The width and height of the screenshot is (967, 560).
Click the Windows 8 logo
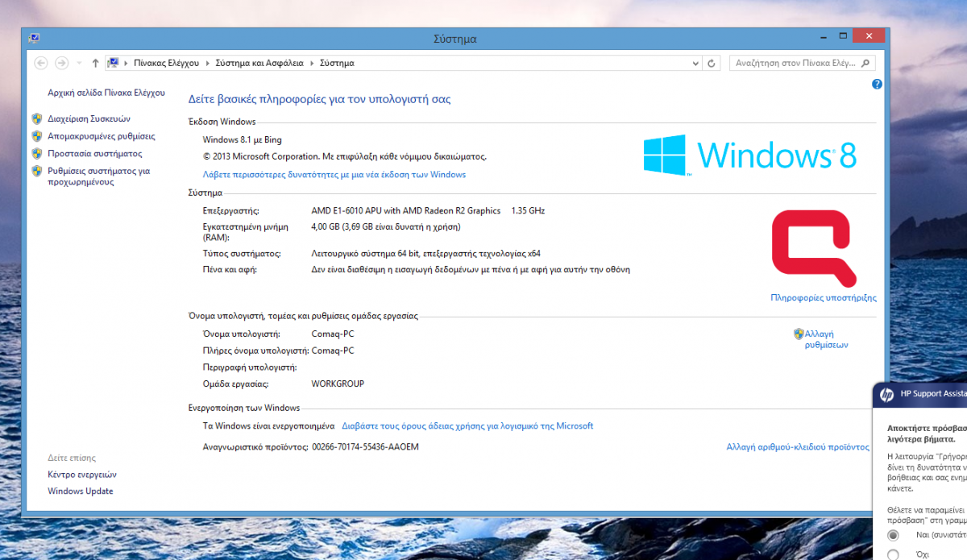click(x=749, y=155)
